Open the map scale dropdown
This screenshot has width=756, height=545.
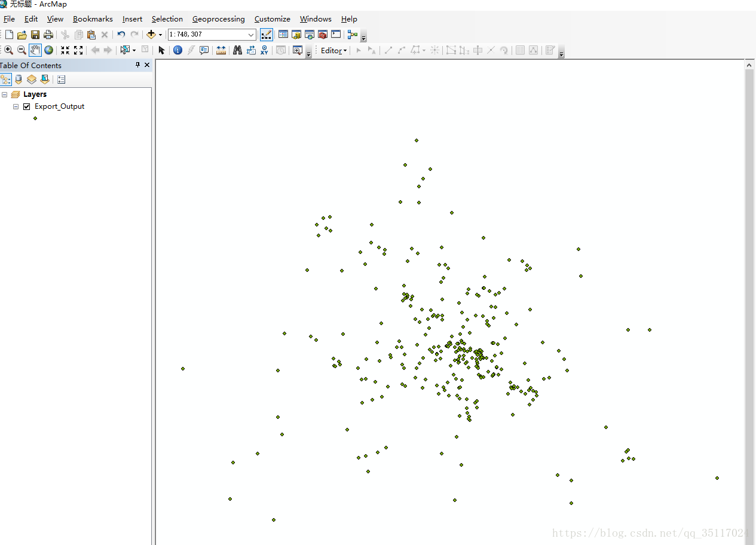pyautogui.click(x=251, y=35)
